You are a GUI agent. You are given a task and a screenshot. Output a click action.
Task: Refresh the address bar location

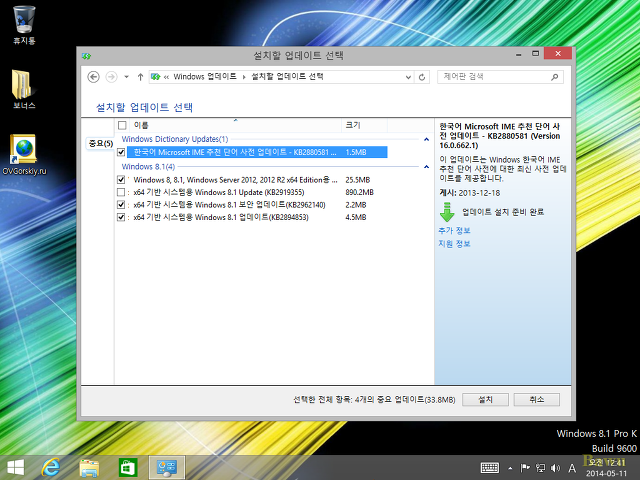(422, 77)
